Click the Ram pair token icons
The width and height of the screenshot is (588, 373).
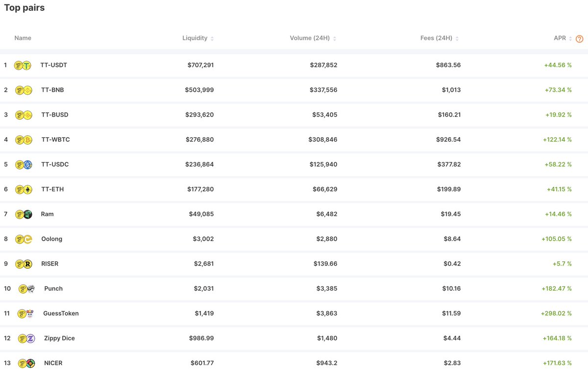[x=24, y=214]
